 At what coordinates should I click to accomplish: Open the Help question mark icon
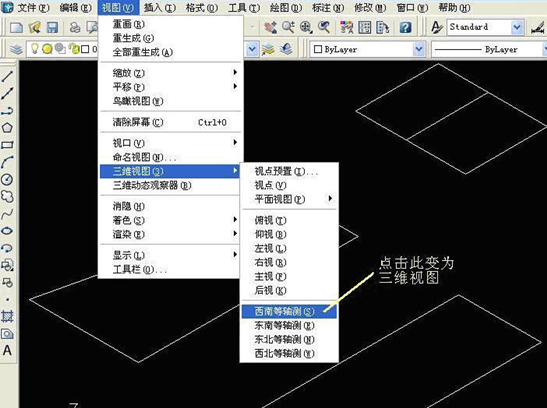pos(405,27)
